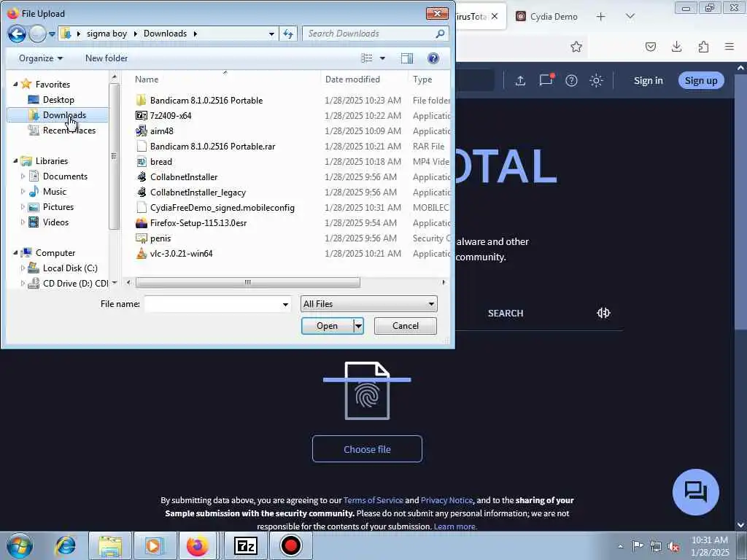The width and height of the screenshot is (747, 560).
Task: Click the Choose file button
Action: (x=368, y=449)
